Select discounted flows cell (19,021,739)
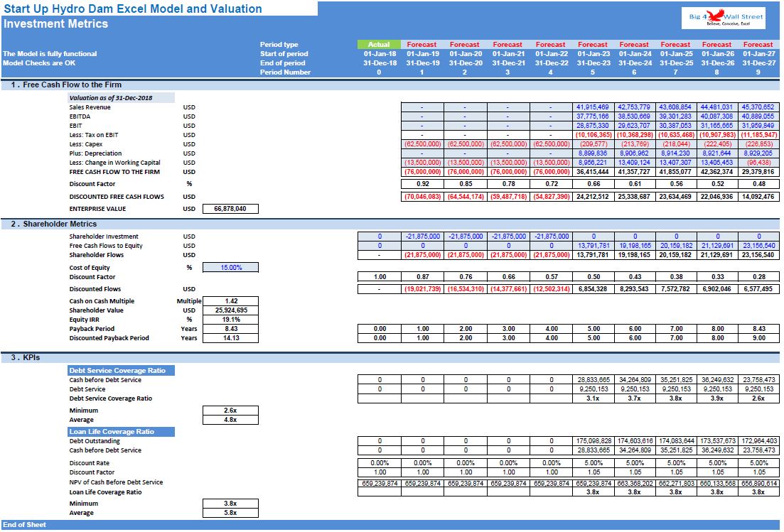 click(x=422, y=289)
